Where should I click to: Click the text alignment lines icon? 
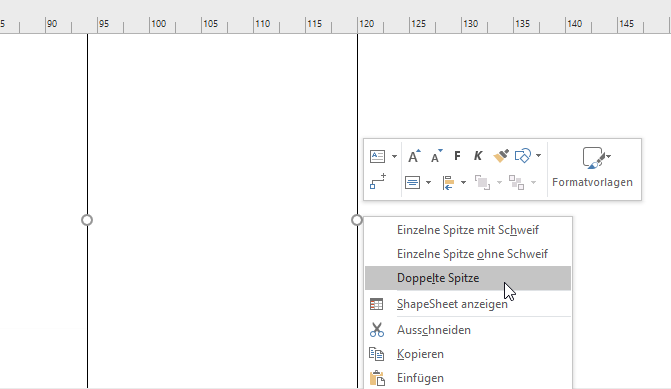[412, 183]
